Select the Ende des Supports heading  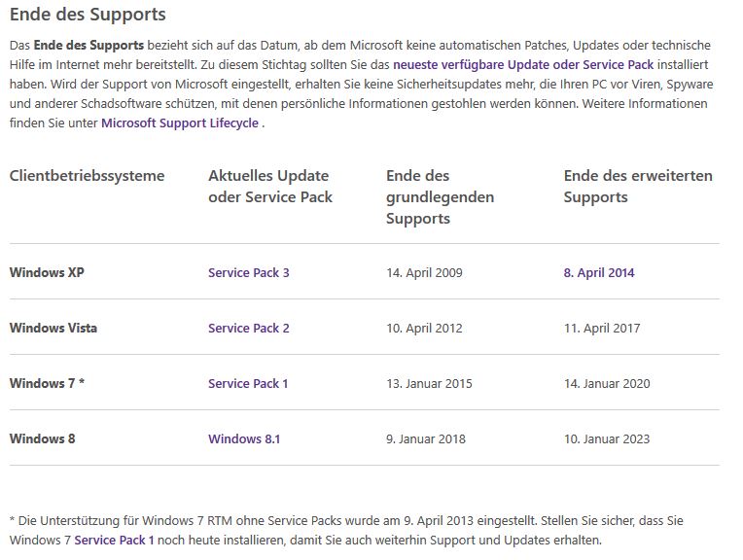coord(88,15)
